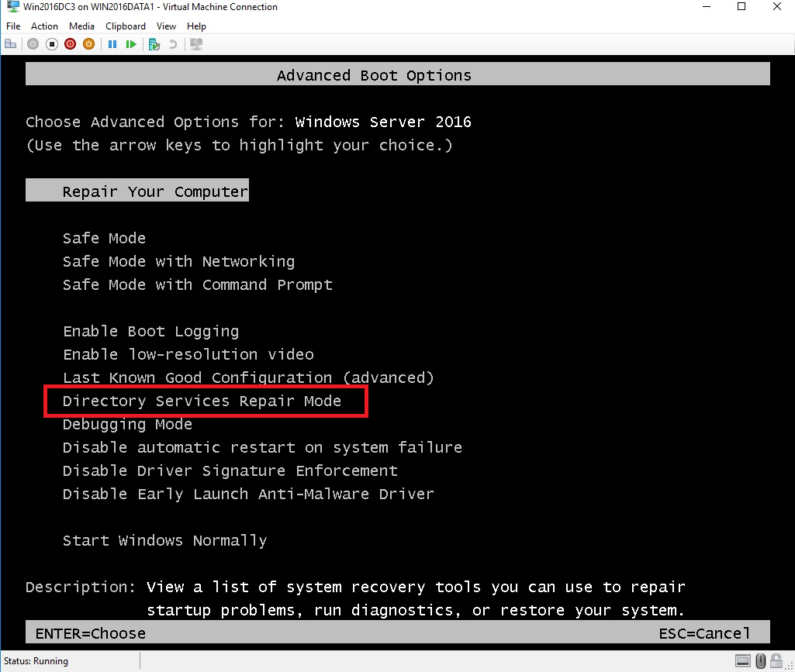This screenshot has width=795, height=672.
Task: Pause the virtual machine
Action: pos(112,44)
